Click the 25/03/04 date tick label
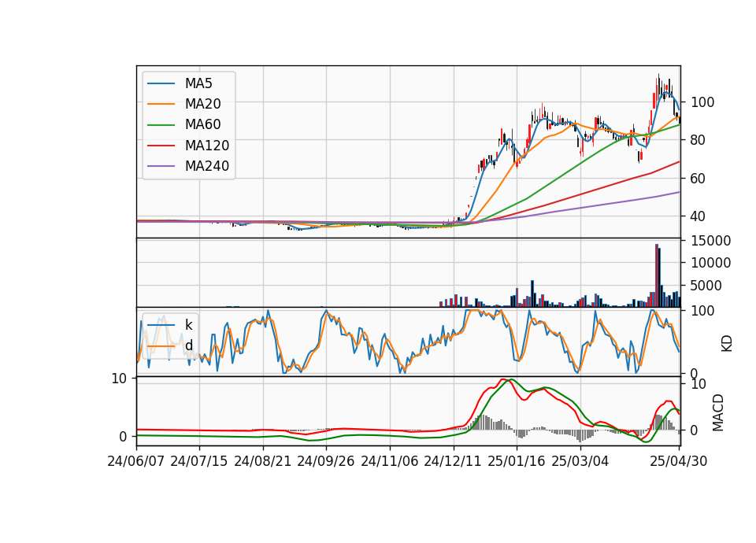The height and width of the screenshot is (543, 756). pyautogui.click(x=580, y=462)
